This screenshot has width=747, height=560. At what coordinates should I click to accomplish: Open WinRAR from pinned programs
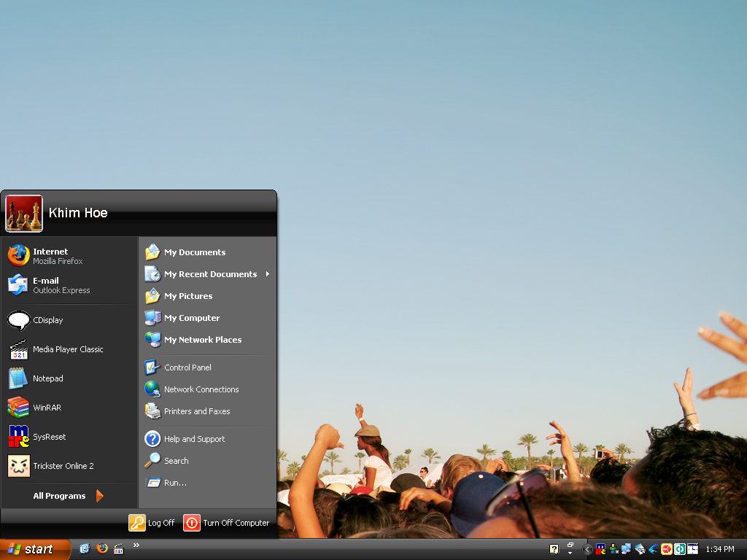[69, 408]
